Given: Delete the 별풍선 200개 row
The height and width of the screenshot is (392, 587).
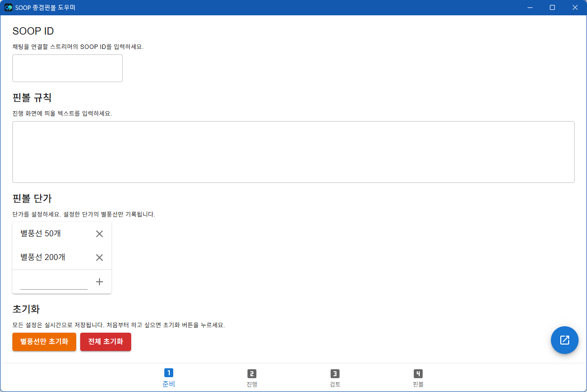Looking at the screenshot, I should (x=99, y=258).
